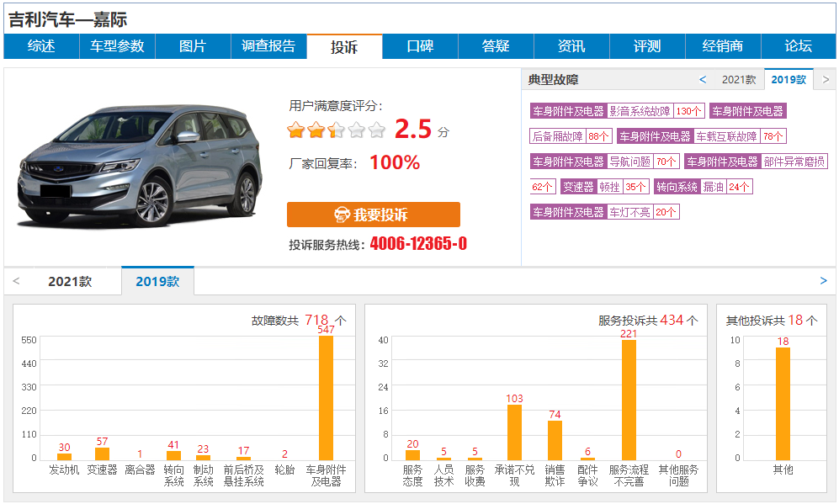Select the 2021款 tab above the charts

pos(70,281)
